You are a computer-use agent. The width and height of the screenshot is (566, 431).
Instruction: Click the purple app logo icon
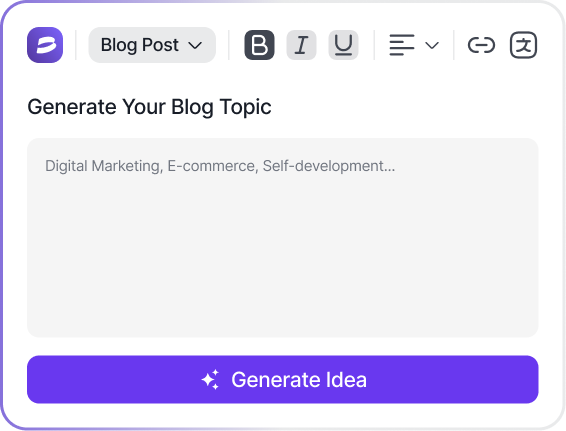coord(45,45)
